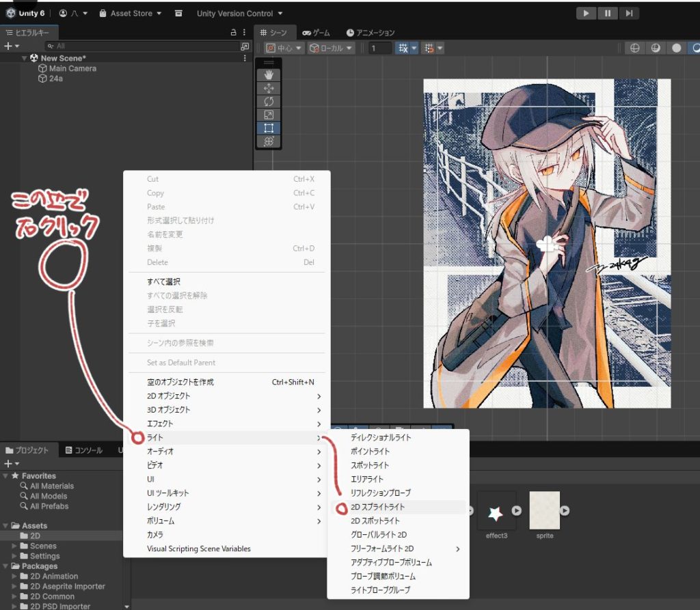
Task: Select the Scale tool
Action: [269, 115]
